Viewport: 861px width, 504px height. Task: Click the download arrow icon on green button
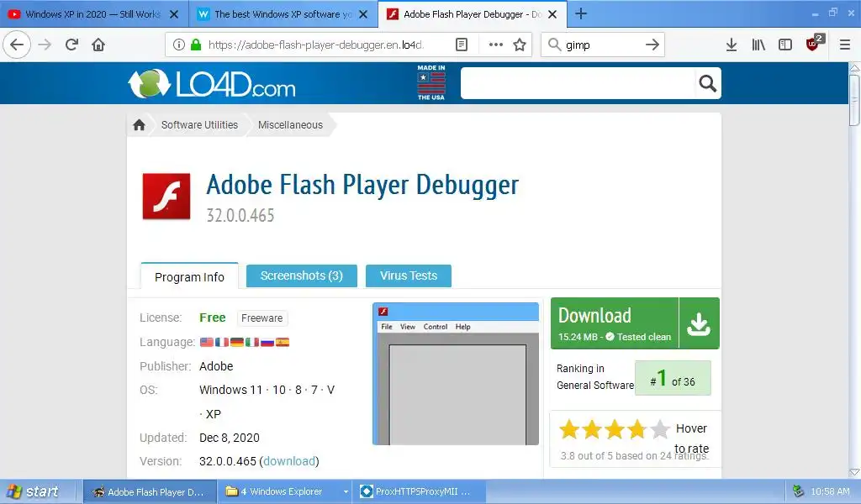point(699,323)
